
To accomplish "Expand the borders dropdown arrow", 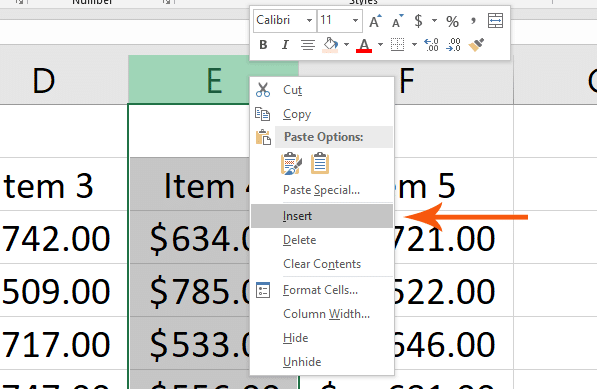I will coord(414,45).
